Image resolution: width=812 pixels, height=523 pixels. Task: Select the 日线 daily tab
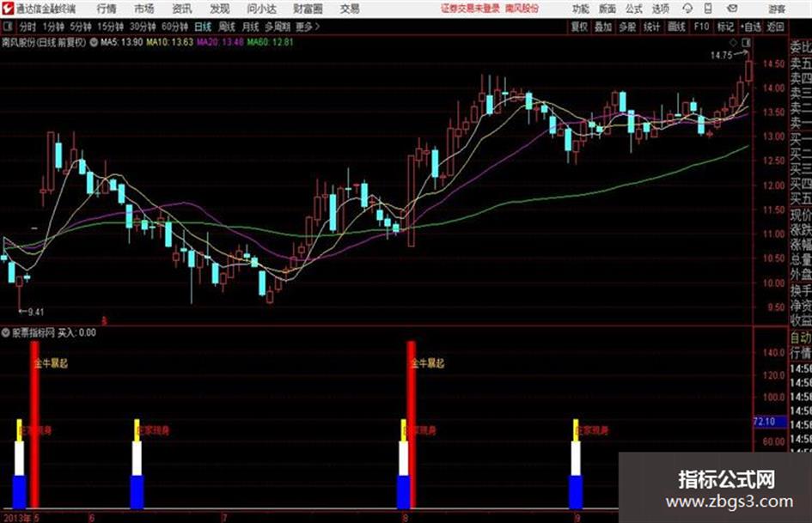[x=203, y=27]
